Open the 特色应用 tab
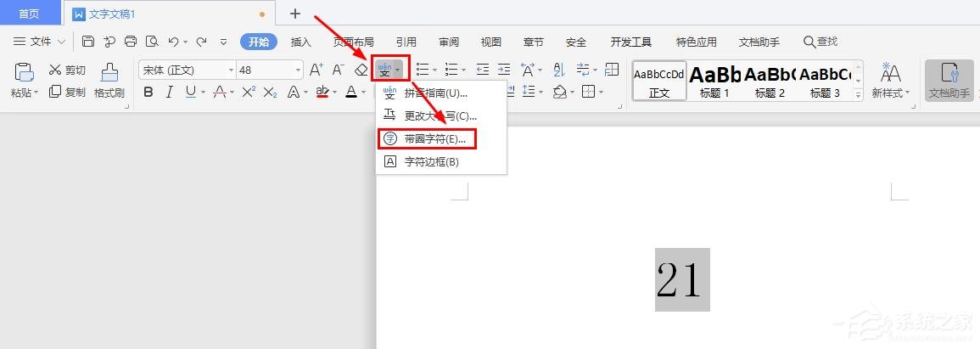The width and height of the screenshot is (980, 349). pos(697,42)
